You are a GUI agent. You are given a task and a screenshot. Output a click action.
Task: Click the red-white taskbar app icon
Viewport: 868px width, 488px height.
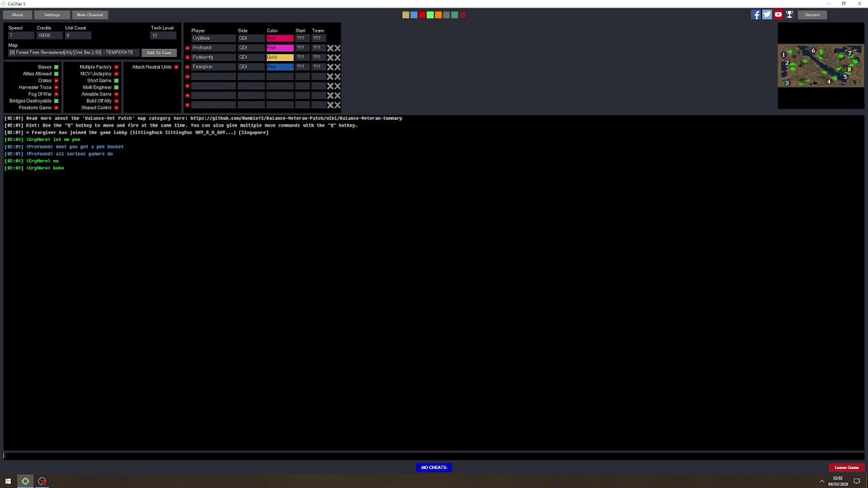pos(42,481)
